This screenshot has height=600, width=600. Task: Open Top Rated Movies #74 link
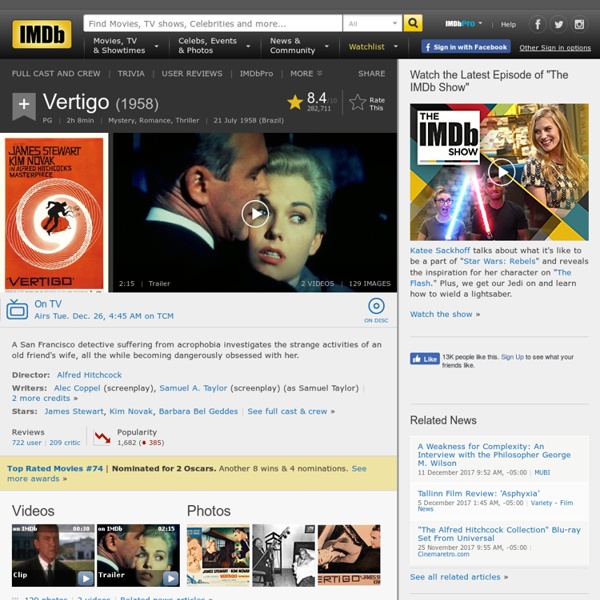(55, 469)
